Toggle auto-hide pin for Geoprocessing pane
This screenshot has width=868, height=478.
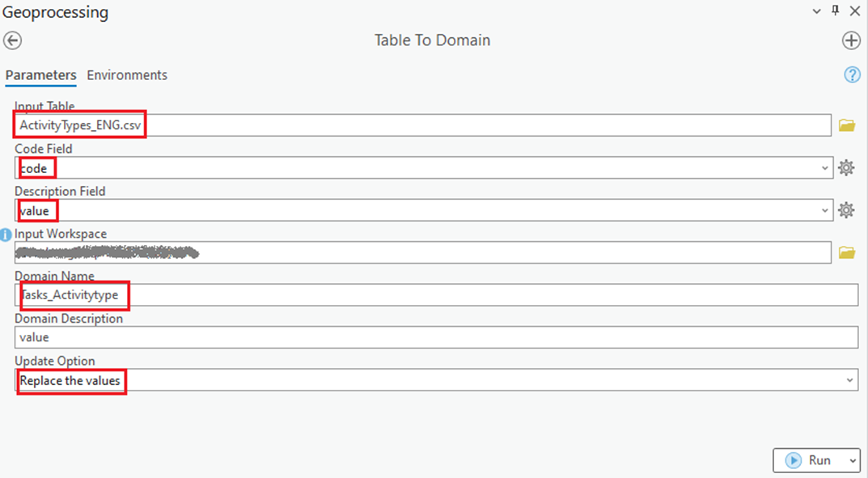(x=836, y=11)
